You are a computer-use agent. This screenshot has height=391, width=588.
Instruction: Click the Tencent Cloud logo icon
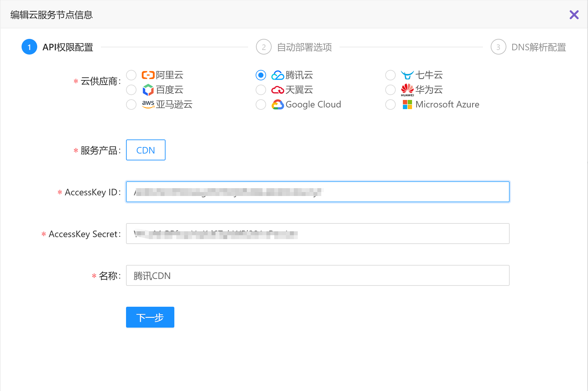pyautogui.click(x=278, y=75)
